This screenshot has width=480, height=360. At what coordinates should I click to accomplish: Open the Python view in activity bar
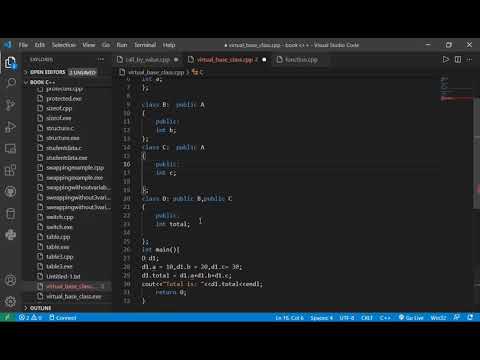(x=10, y=235)
